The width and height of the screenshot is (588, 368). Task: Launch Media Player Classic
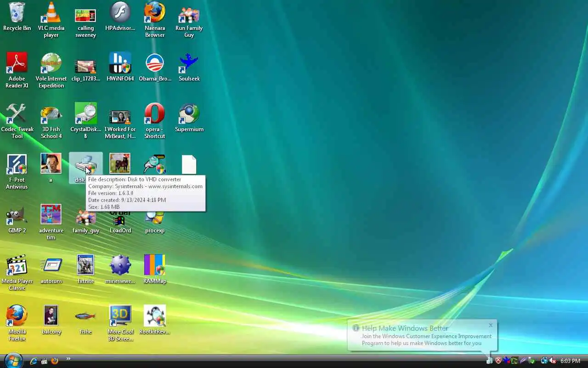tap(17, 273)
